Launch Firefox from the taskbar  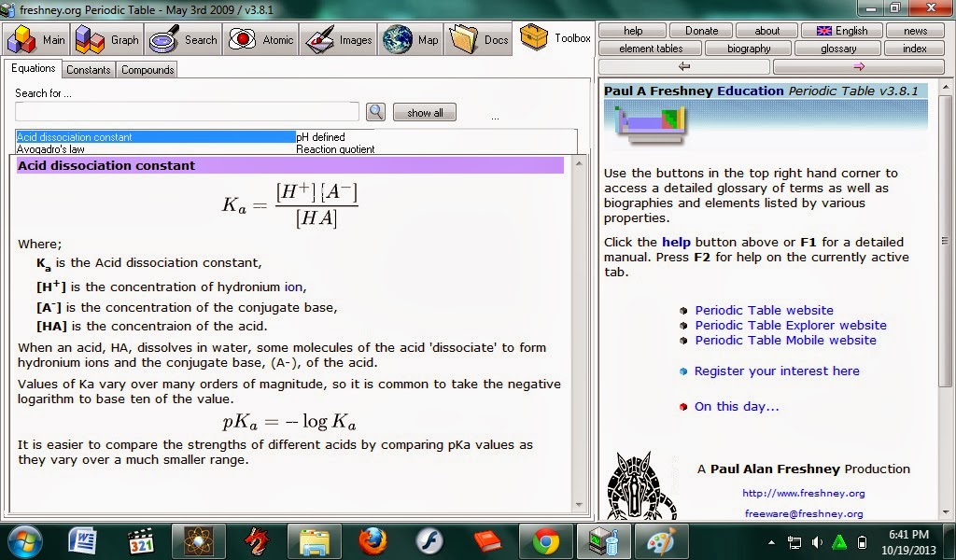tap(372, 541)
